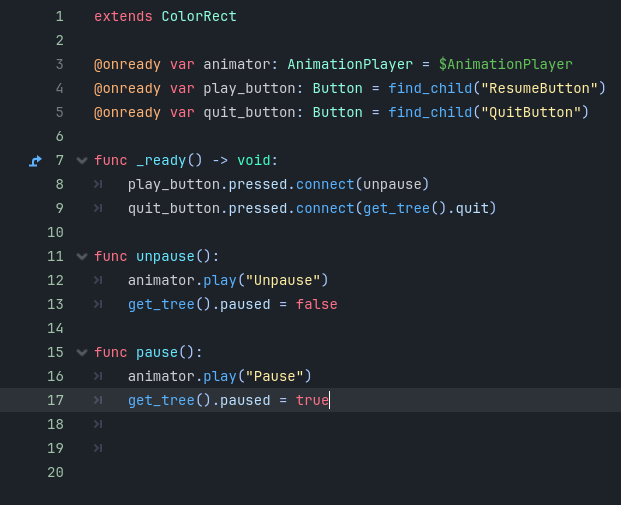621x505 pixels.
Task: Click 'get_tree' on line 9
Action: pyautogui.click(x=396, y=208)
